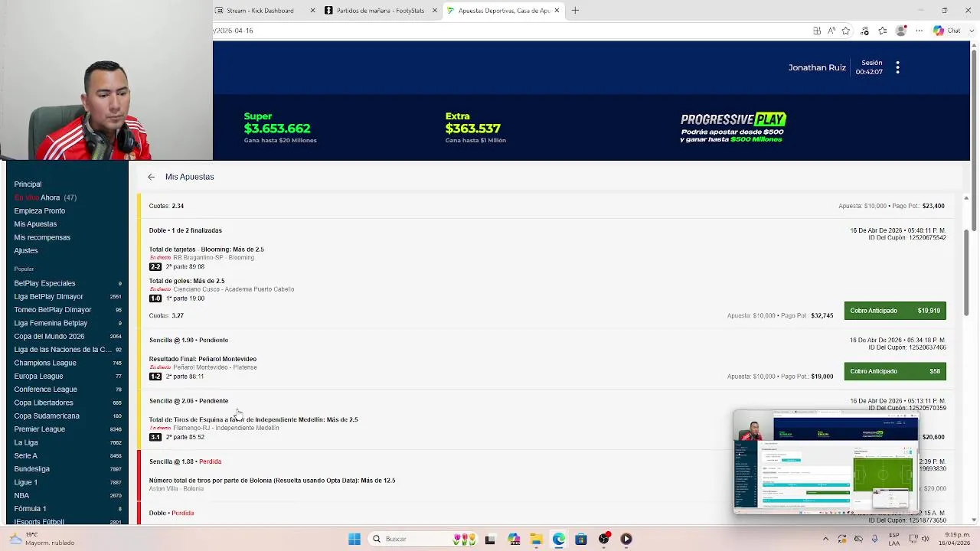Add page to favorites with star icon
The height and width of the screenshot is (551, 980).
pos(846,31)
